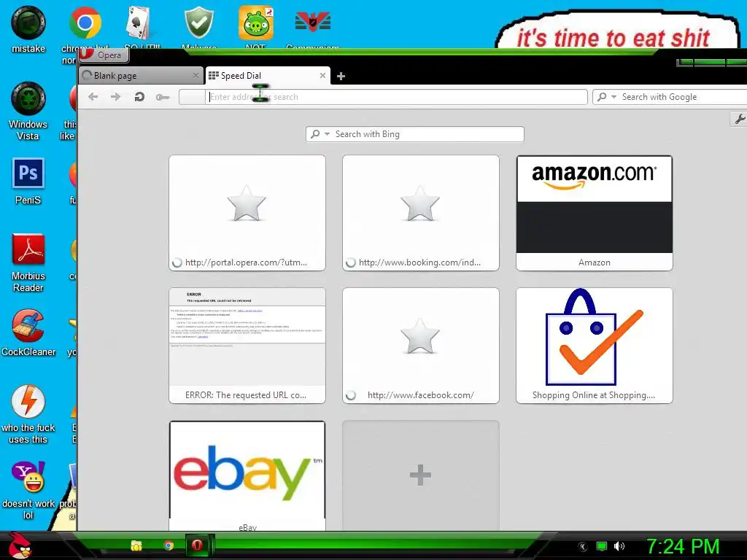Open the Photoshop 'PeniS' desktop icon
The image size is (747, 560).
coord(28,182)
